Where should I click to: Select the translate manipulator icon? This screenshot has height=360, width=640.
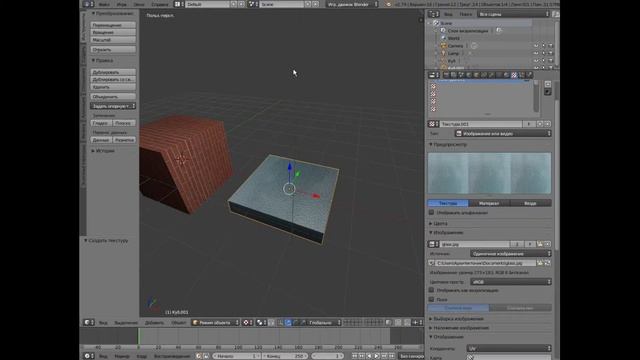pos(288,322)
